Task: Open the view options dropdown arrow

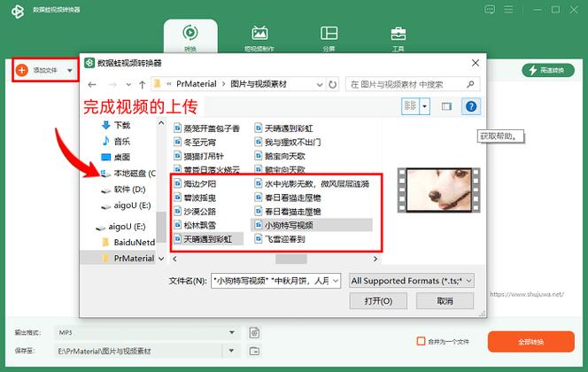Action: point(425,106)
